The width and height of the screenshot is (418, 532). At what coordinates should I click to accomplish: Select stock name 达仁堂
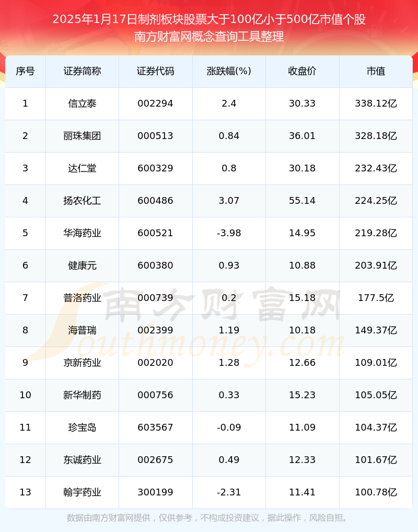pos(82,168)
